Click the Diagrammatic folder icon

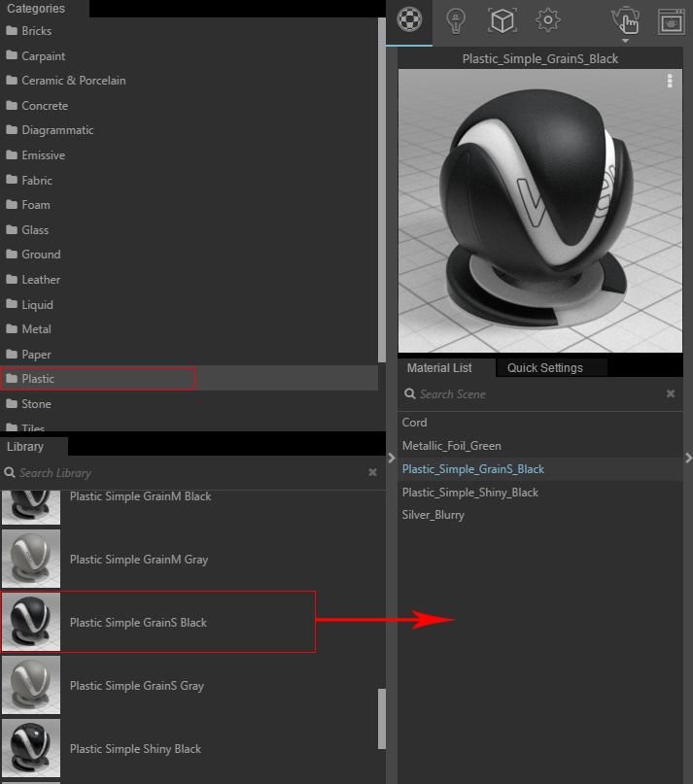[x=12, y=130]
